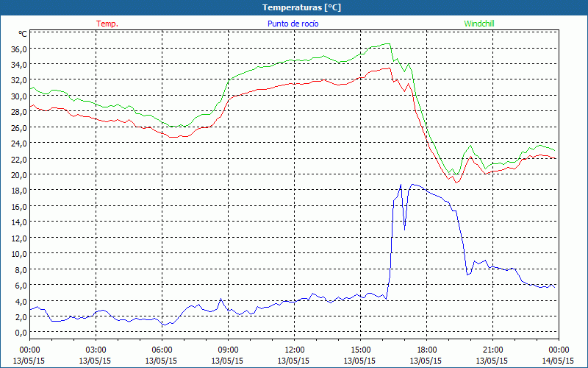The height and width of the screenshot is (368, 588).
Task: Select the 24,0 y-axis value
Action: 19,143
